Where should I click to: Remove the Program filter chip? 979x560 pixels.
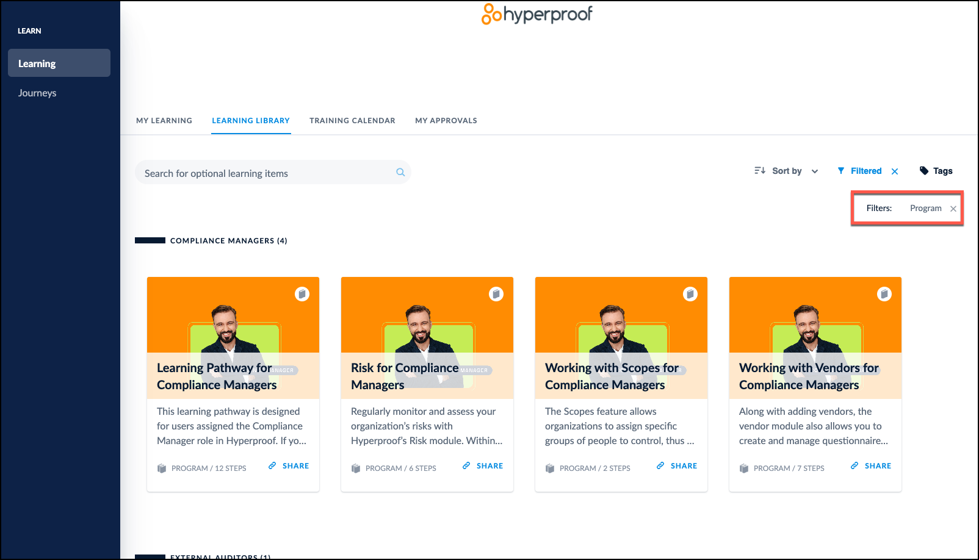(x=953, y=209)
